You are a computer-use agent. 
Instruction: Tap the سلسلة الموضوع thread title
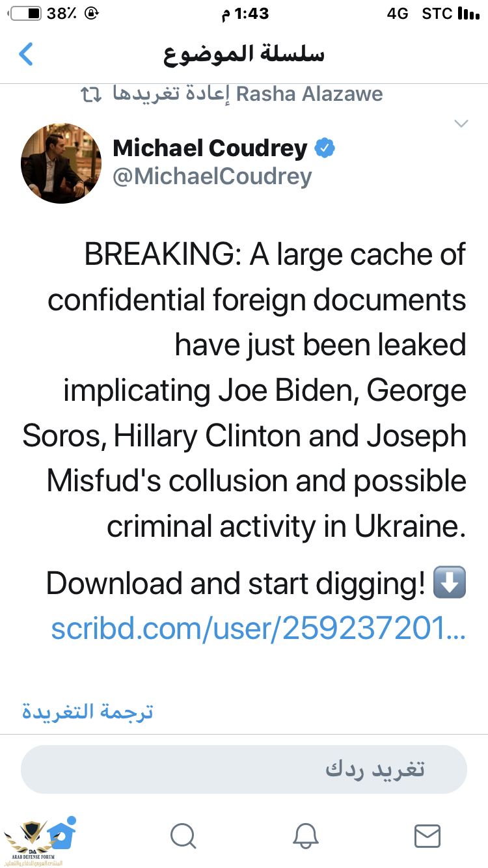coord(244,55)
